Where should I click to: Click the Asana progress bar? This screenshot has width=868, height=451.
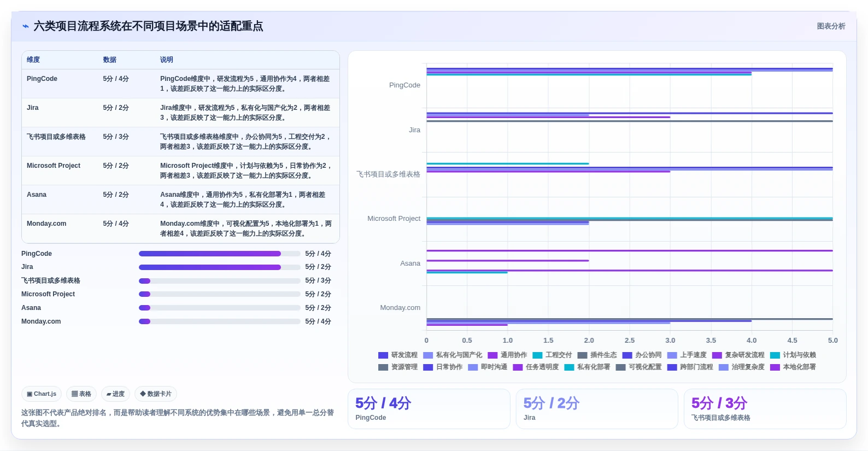coord(220,308)
